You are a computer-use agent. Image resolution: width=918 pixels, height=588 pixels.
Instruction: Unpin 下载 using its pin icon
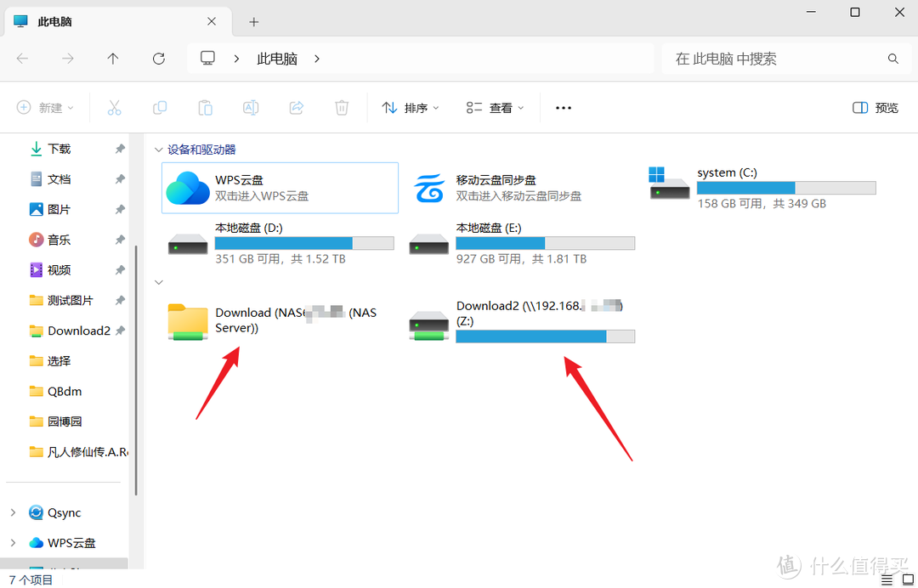coord(120,149)
